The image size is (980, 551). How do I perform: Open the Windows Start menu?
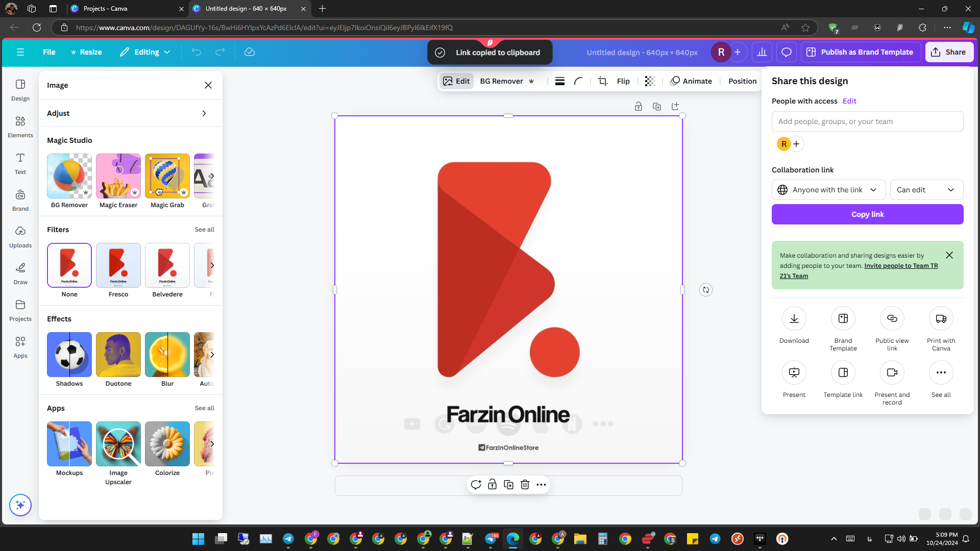pyautogui.click(x=198, y=539)
